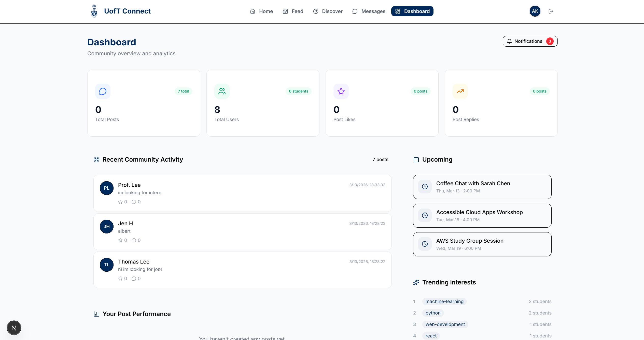Viewport: 644px width, 340px height.
Task: Click the reply bubble on Jen H's post
Action: [134, 240]
